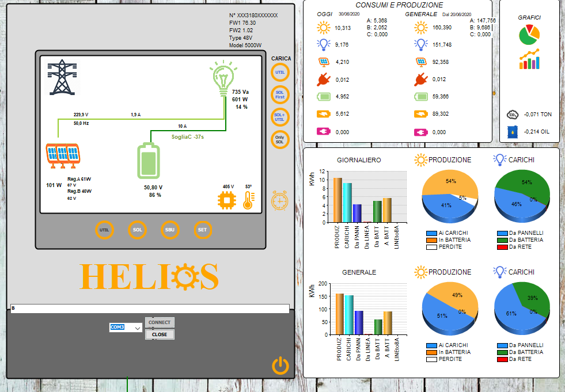Click the blue Ai CARICHI swatch in the daily legend
Image resolution: width=565 pixels, height=392 pixels.
pos(431,234)
